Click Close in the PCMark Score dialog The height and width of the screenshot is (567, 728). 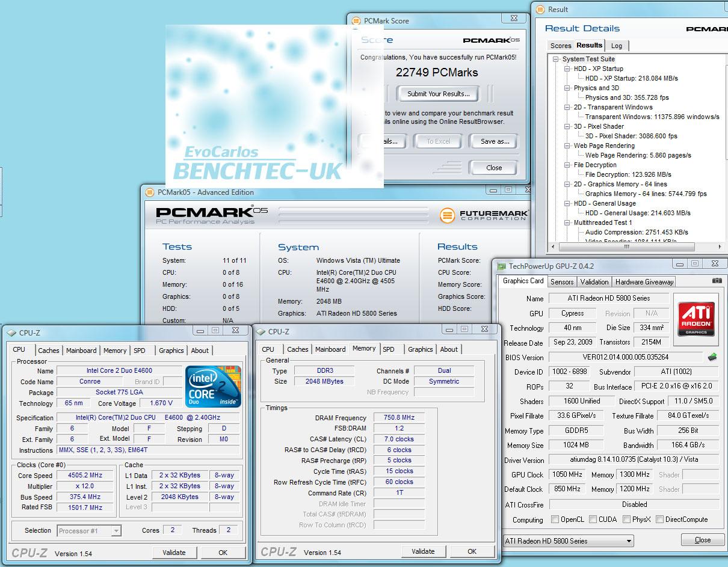[494, 168]
